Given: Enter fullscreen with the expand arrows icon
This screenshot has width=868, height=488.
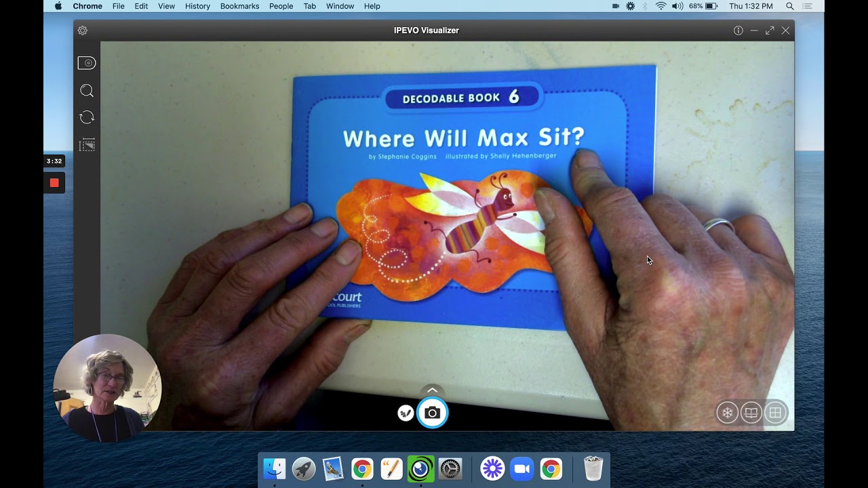Looking at the screenshot, I should pos(770,30).
